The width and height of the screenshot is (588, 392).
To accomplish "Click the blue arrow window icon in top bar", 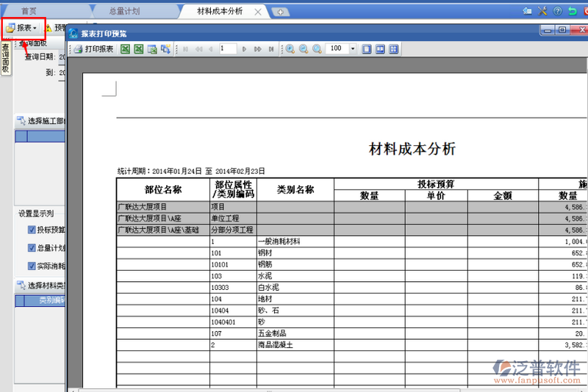I will click(x=527, y=11).
